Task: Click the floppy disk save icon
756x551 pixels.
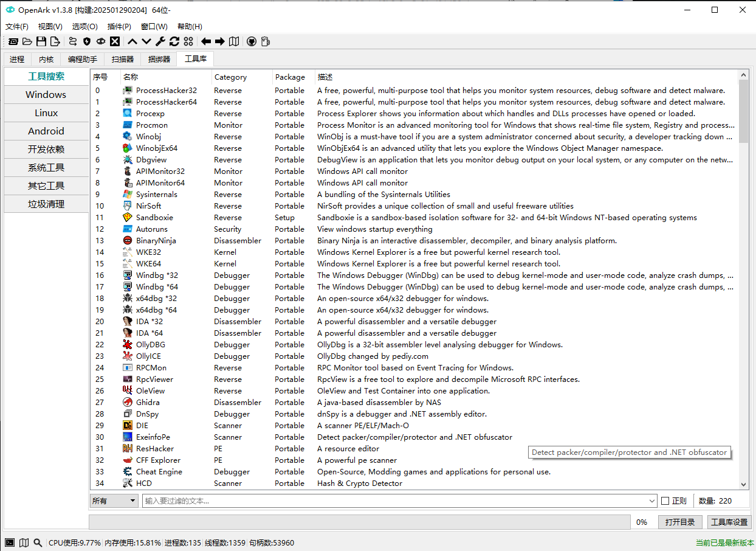Action: 41,41
